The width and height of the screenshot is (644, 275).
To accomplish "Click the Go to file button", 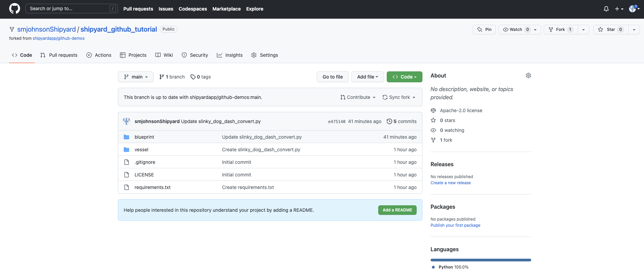I will coord(333,77).
